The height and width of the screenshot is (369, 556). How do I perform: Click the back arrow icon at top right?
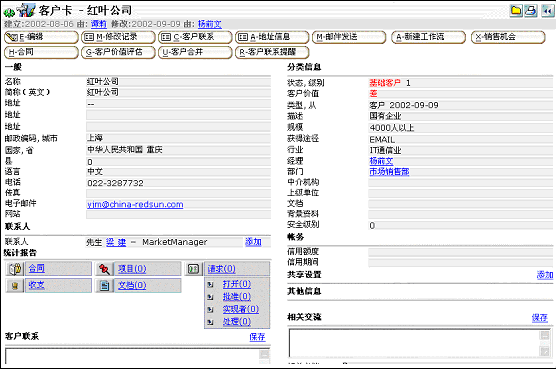click(x=548, y=11)
